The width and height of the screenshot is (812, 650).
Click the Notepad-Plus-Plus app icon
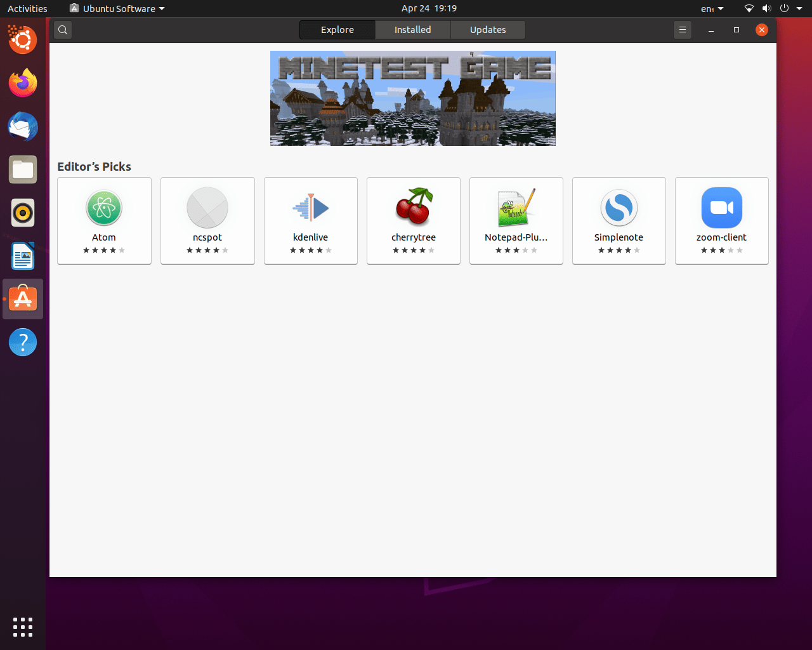coord(516,208)
